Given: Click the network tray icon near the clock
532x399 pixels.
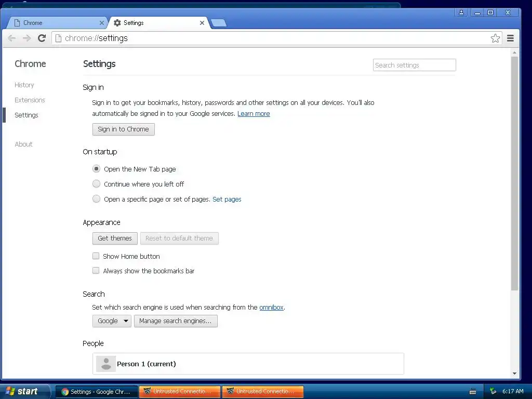Looking at the screenshot, I should tap(493, 391).
